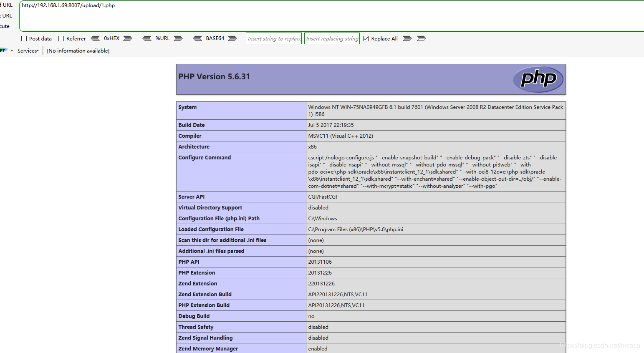Click 'Scan this dir for additional .ini files'

pos(222,240)
